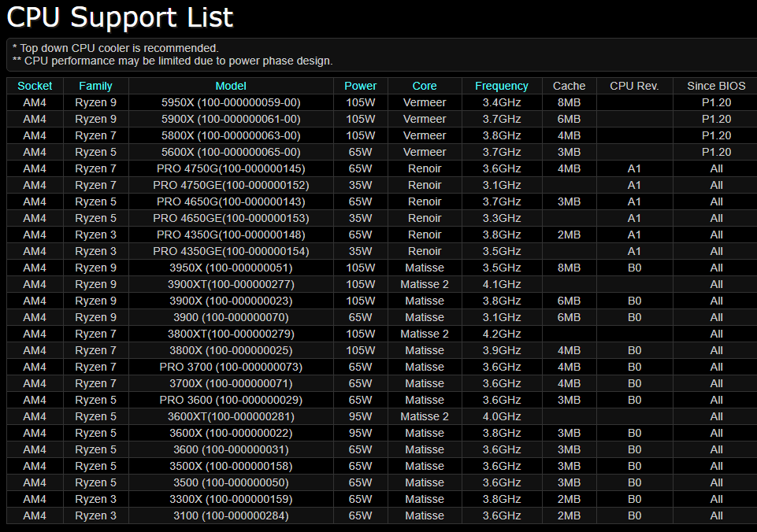
Task: Click the Cache column header
Action: [570, 86]
